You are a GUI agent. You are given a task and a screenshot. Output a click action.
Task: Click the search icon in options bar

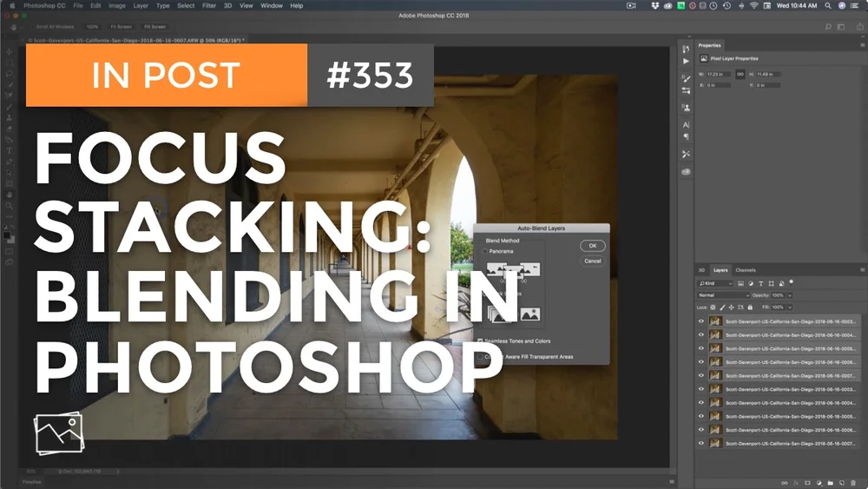click(x=828, y=27)
